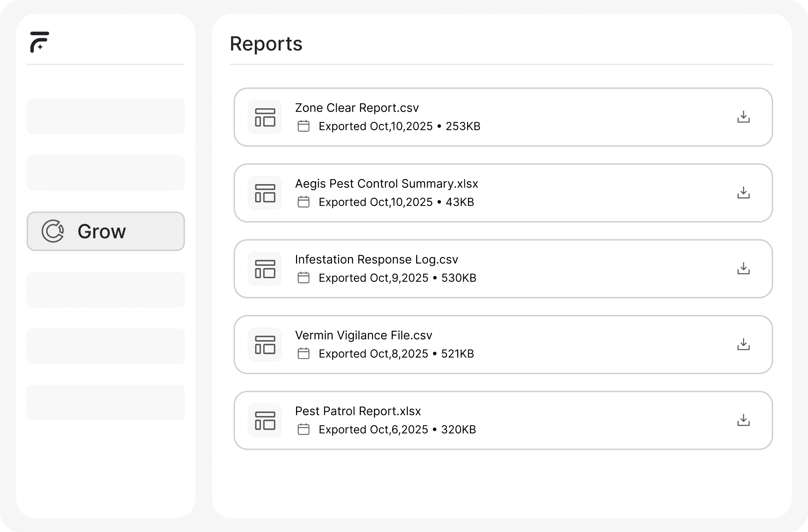
Task: Click the Grow circular icon
Action: pyautogui.click(x=53, y=231)
